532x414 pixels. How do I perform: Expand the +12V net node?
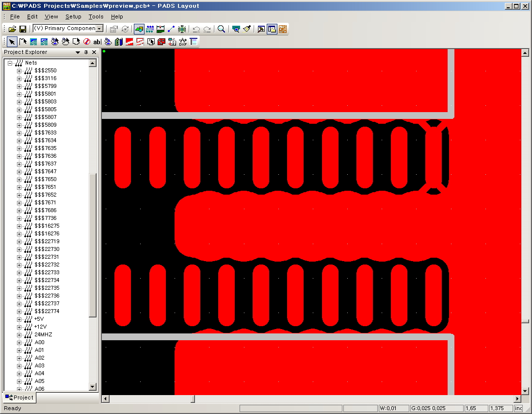[x=19, y=327]
